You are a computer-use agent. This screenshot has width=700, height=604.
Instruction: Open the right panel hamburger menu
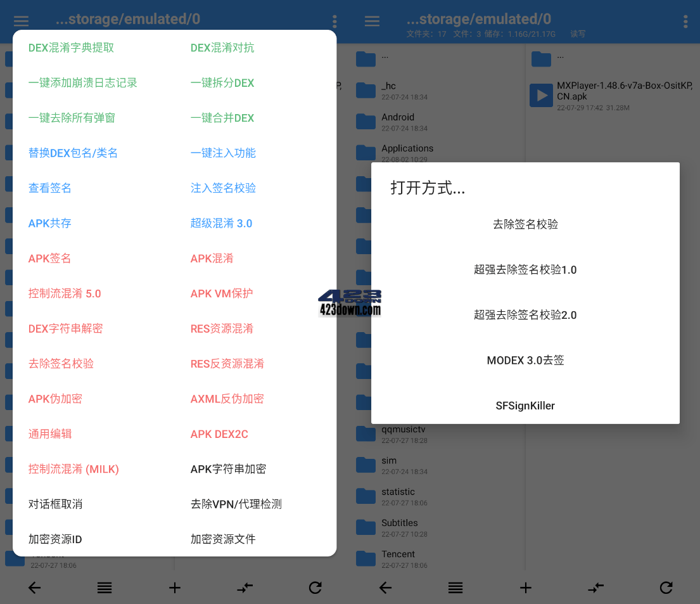[x=372, y=21]
